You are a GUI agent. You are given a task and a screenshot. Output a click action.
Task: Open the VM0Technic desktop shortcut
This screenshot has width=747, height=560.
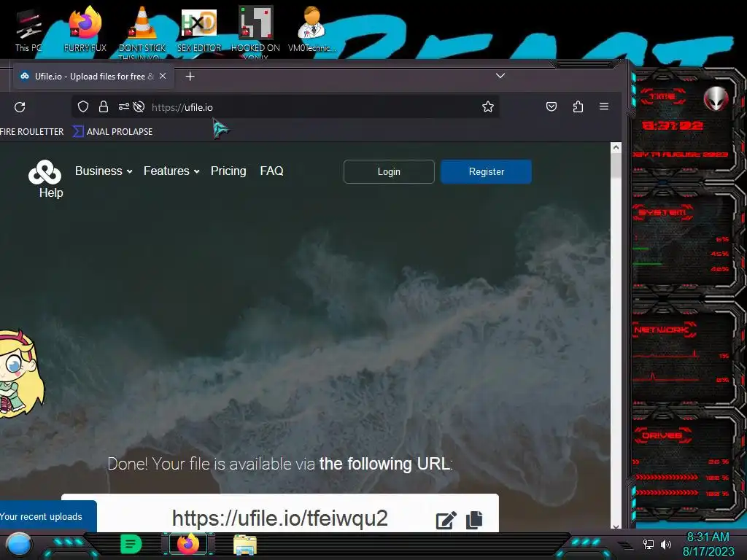tap(312, 29)
